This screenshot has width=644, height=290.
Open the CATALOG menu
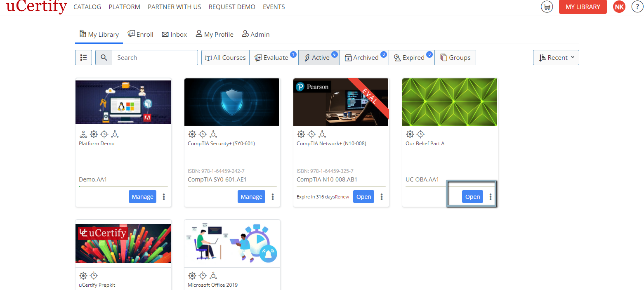tap(87, 7)
